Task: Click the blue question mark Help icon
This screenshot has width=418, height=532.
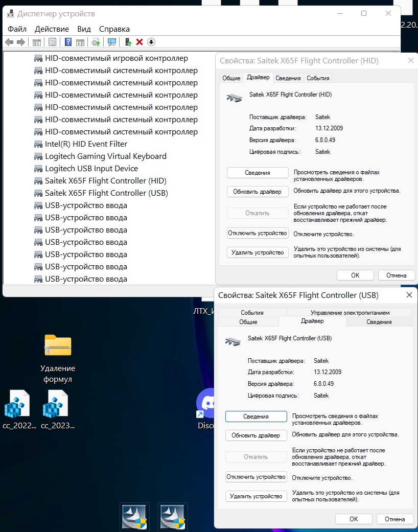Action: click(68, 42)
